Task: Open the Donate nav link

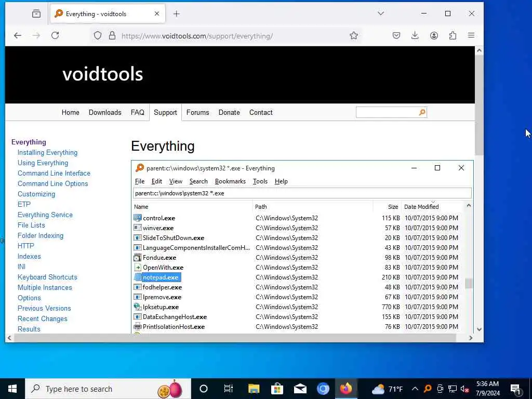Action: click(x=229, y=112)
